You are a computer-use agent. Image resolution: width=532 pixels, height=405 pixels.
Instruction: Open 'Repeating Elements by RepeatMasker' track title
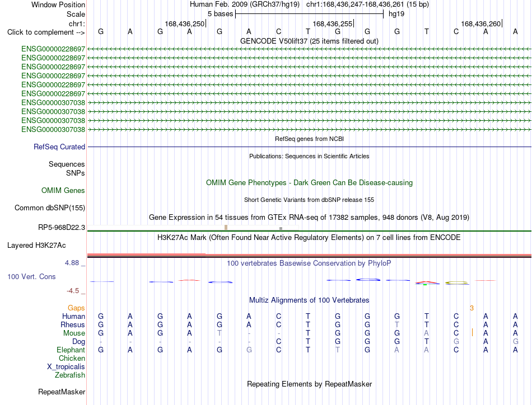click(x=309, y=384)
